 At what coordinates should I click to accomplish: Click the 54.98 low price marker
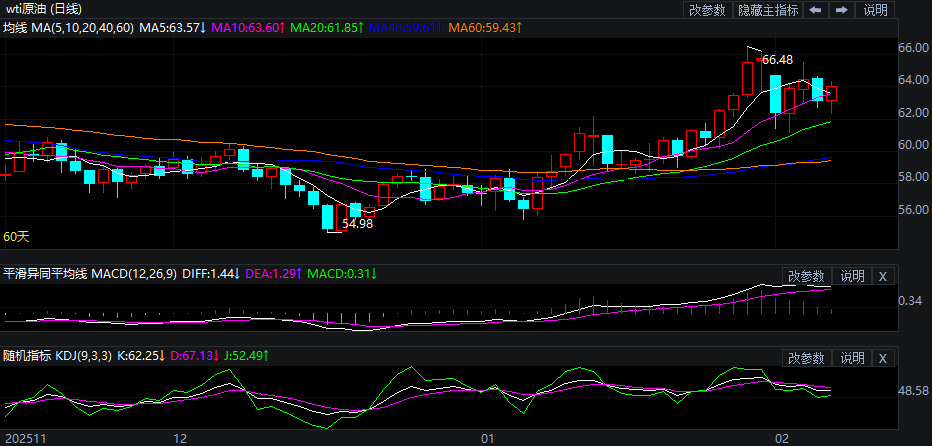357,224
